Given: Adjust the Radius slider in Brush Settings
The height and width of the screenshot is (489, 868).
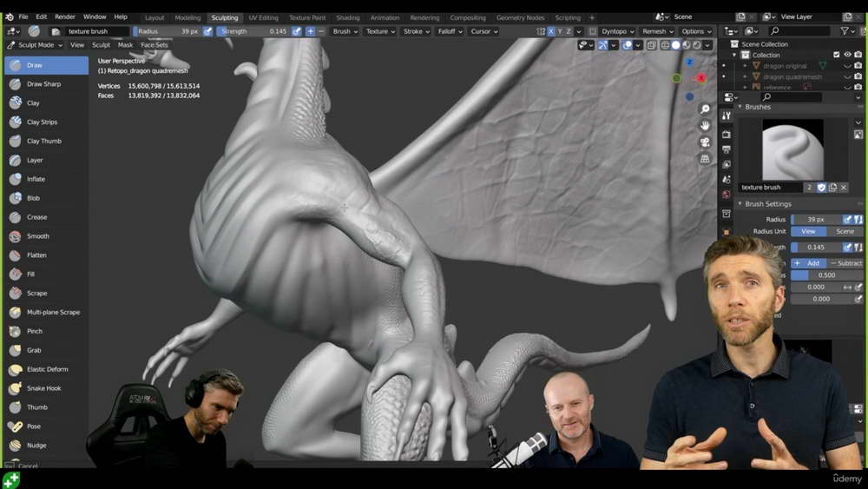Looking at the screenshot, I should pos(816,220).
